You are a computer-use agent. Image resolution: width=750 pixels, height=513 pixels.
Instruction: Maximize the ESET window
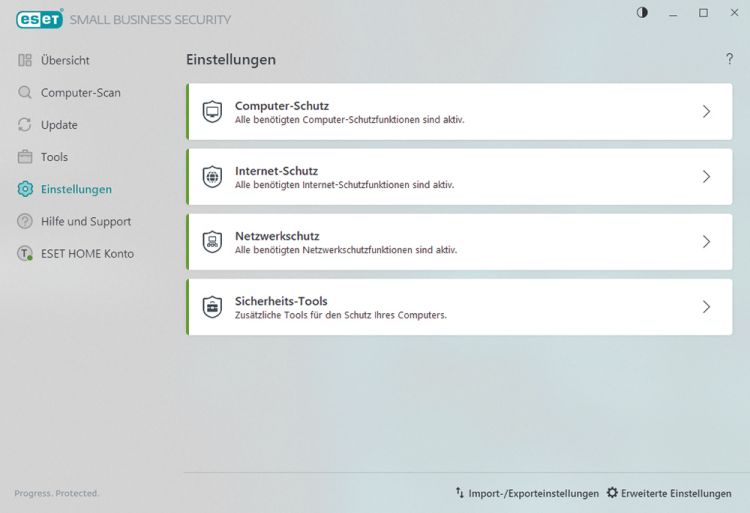point(703,13)
